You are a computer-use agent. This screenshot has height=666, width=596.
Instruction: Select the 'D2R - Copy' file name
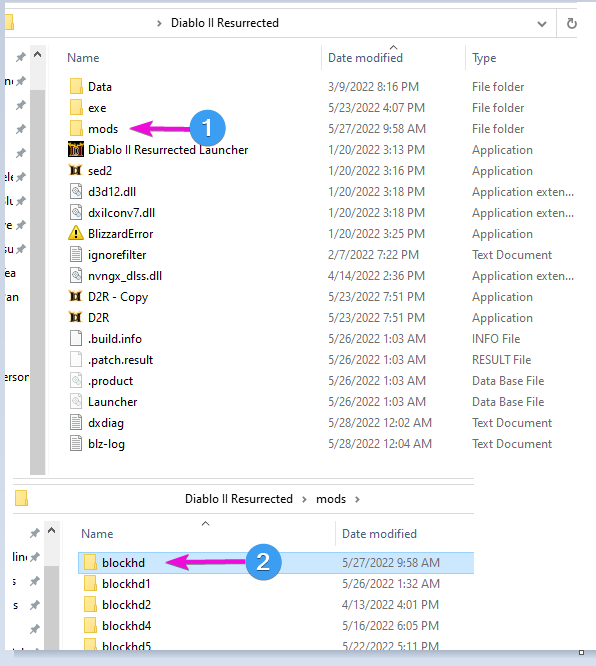118,297
